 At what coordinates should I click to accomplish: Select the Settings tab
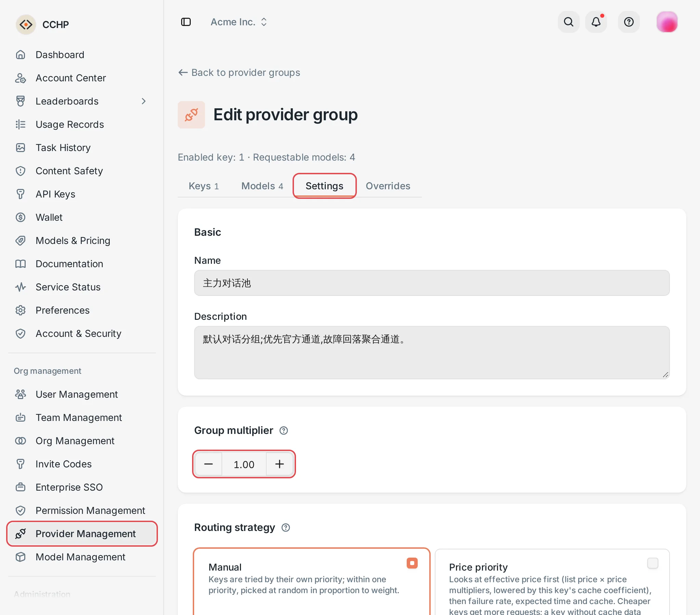(324, 186)
